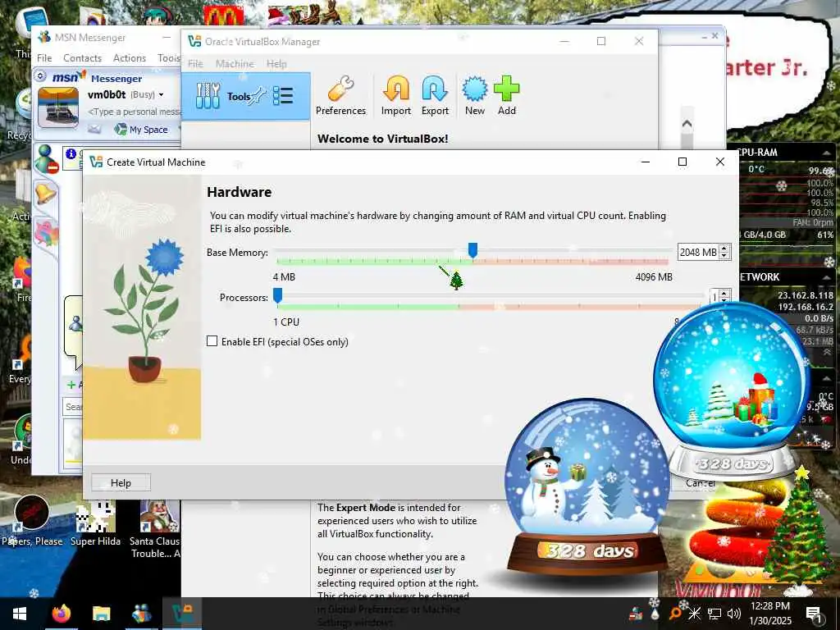Click the snowman snow globe countdown widget
840x630 pixels.
[587, 486]
